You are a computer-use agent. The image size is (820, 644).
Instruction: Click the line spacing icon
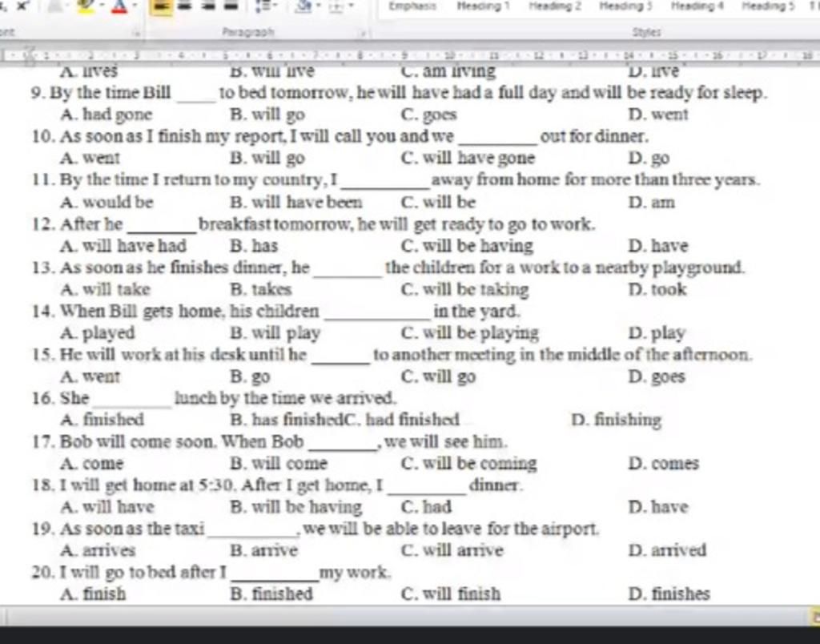tap(262, 6)
